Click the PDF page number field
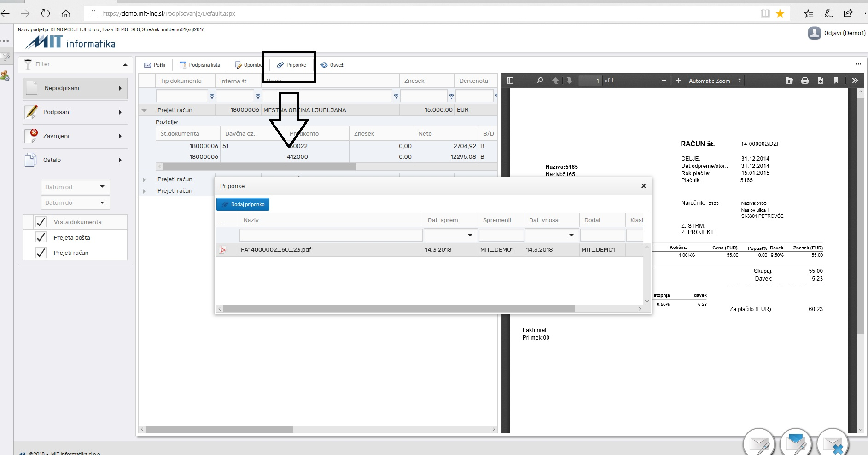 tap(590, 81)
